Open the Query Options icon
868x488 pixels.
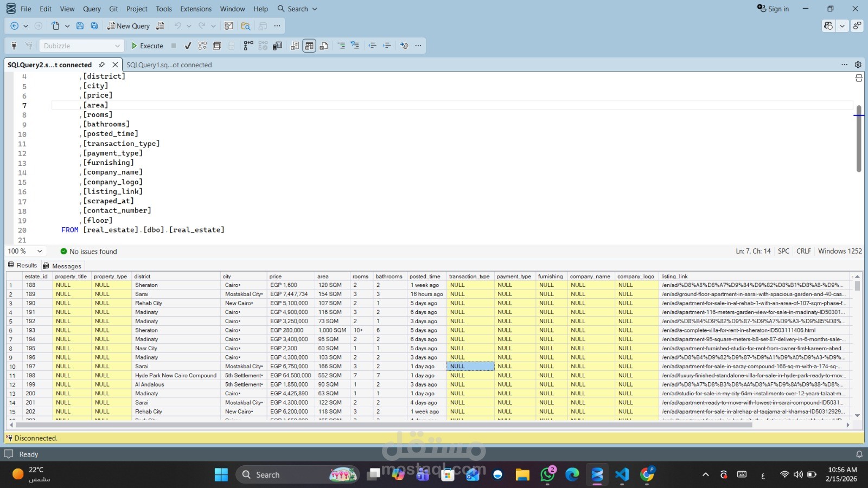coord(217,46)
